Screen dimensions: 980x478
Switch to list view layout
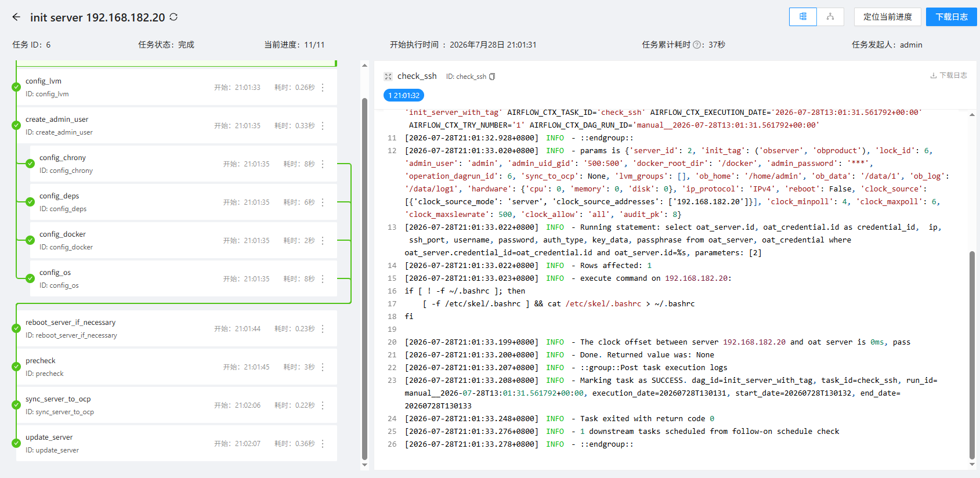click(803, 17)
